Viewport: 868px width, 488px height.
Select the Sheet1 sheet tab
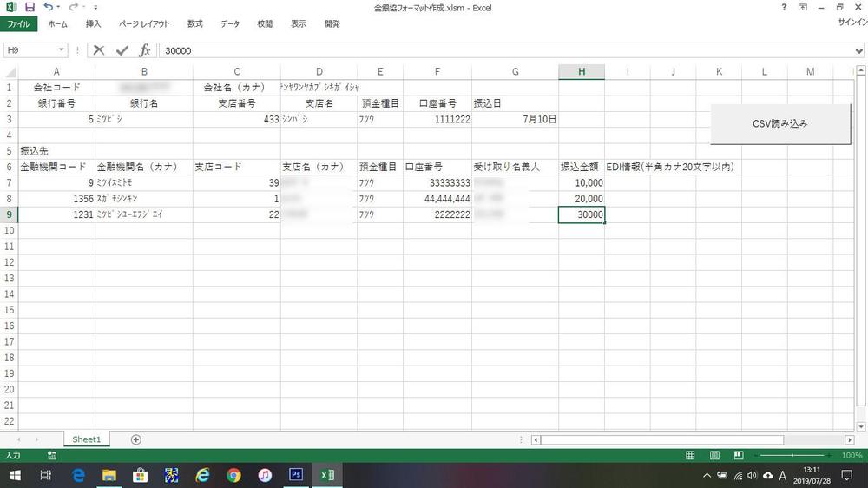click(86, 439)
